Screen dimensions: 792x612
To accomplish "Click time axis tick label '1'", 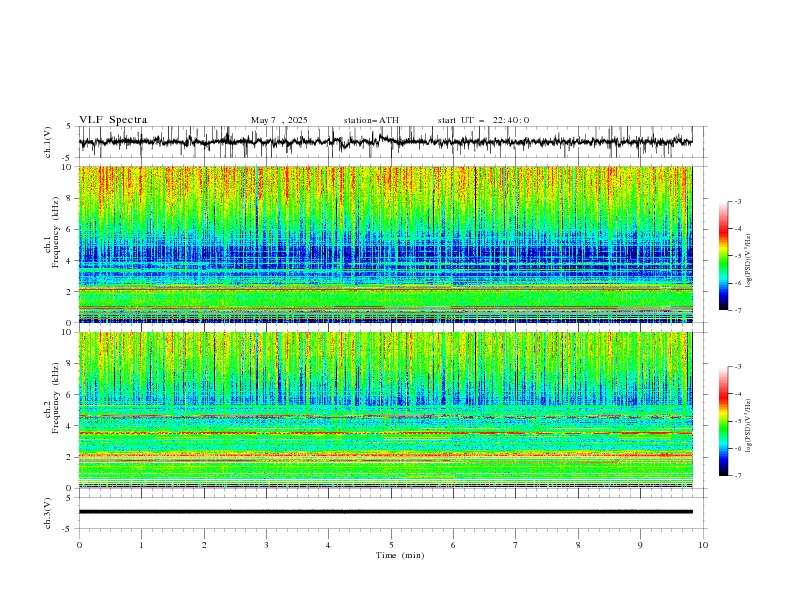I will click(141, 545).
